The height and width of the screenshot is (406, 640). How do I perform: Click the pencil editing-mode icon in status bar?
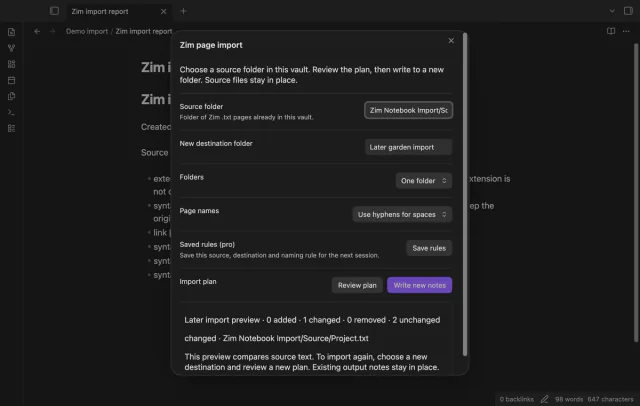544,399
